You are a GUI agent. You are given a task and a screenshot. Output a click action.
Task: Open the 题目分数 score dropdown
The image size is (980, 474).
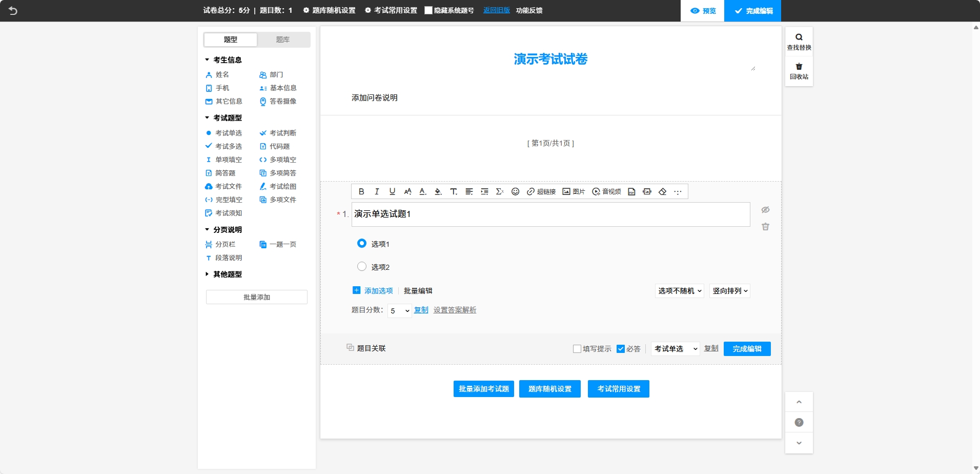pos(400,311)
